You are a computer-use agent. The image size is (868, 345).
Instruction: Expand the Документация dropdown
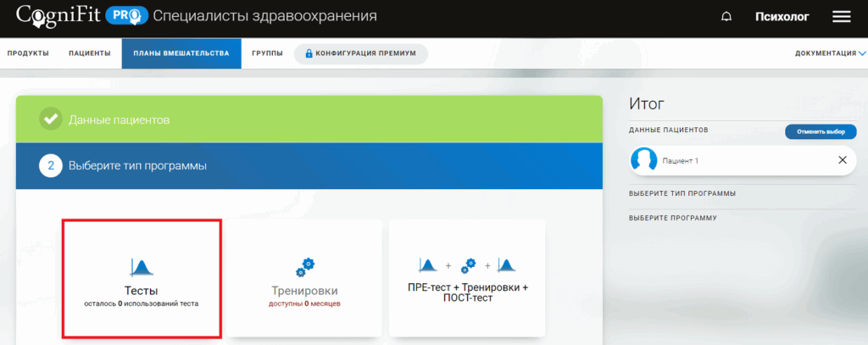(x=830, y=53)
